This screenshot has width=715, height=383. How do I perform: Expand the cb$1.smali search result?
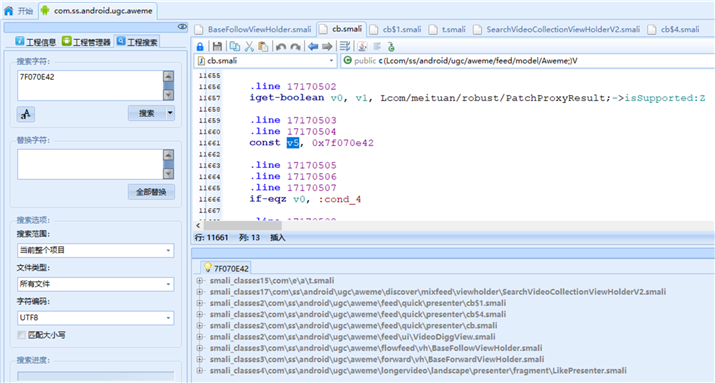(x=200, y=303)
